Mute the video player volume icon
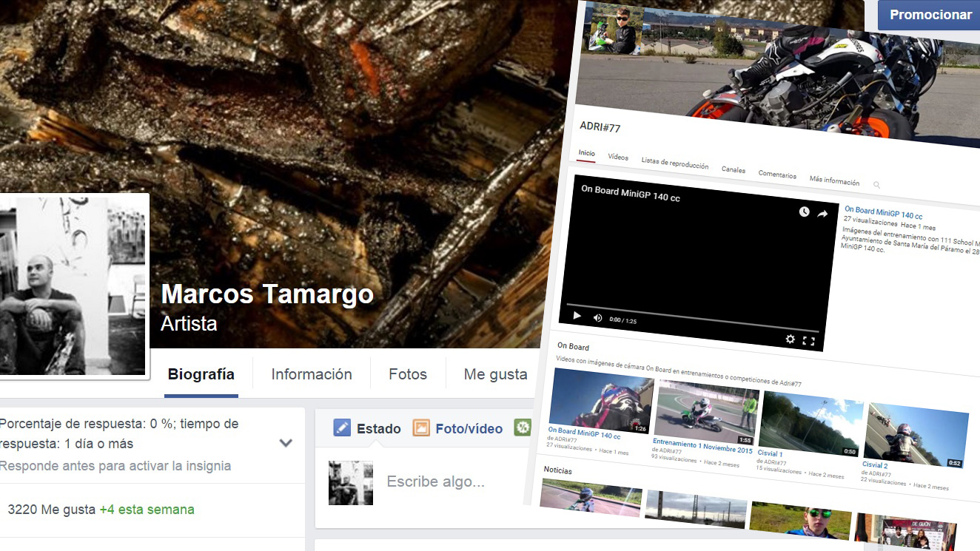 click(x=597, y=317)
